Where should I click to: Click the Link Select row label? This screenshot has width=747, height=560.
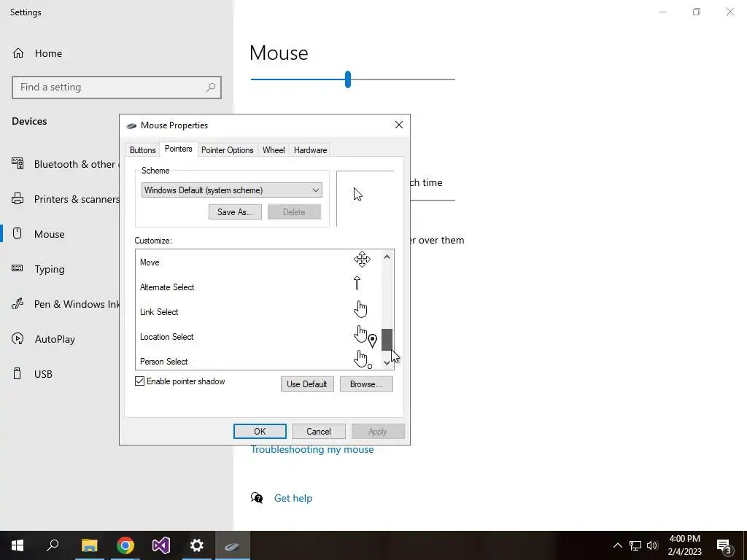click(159, 312)
